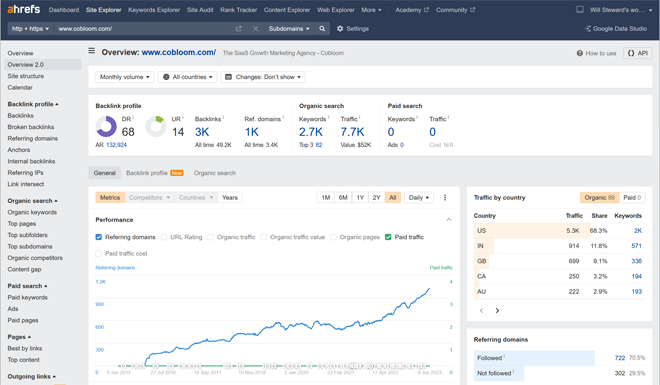Open Broken backlinks in sidebar
The image size is (660, 385).
pos(31,127)
